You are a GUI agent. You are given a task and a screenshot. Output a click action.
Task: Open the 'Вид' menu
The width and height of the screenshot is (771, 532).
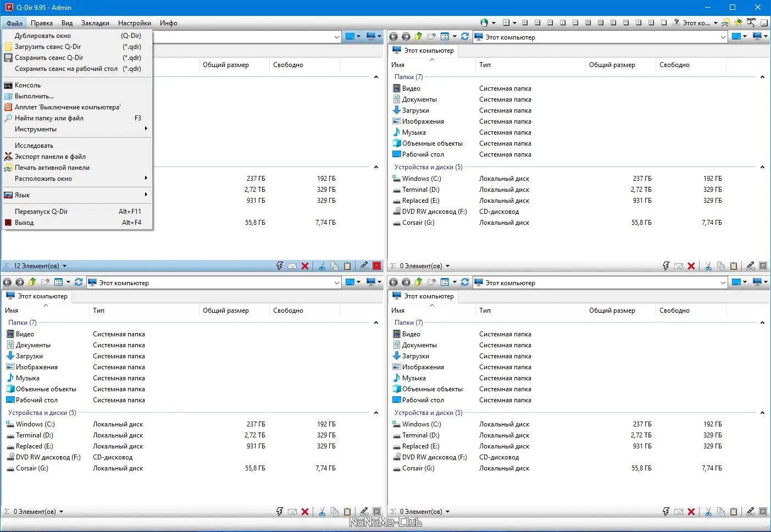coord(67,23)
